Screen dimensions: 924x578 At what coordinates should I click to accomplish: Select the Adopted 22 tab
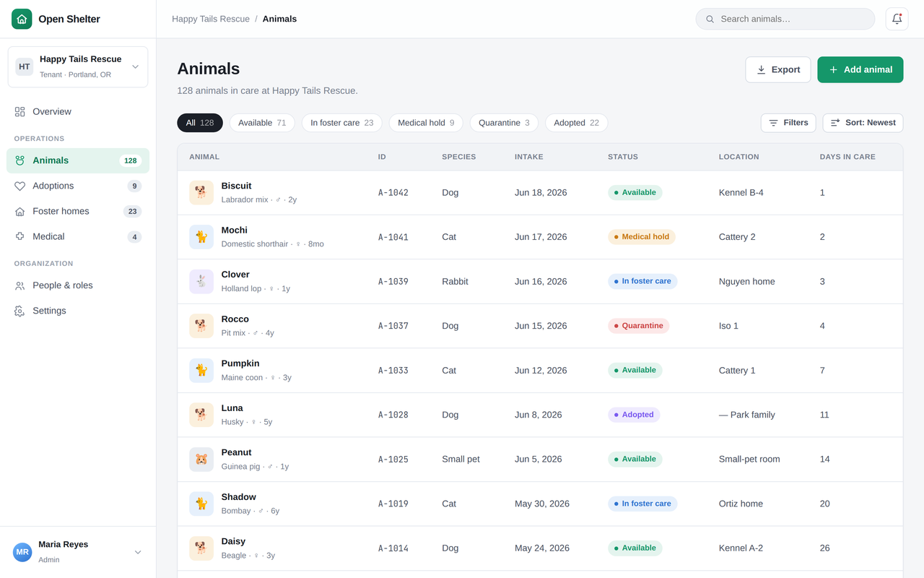[576, 123]
